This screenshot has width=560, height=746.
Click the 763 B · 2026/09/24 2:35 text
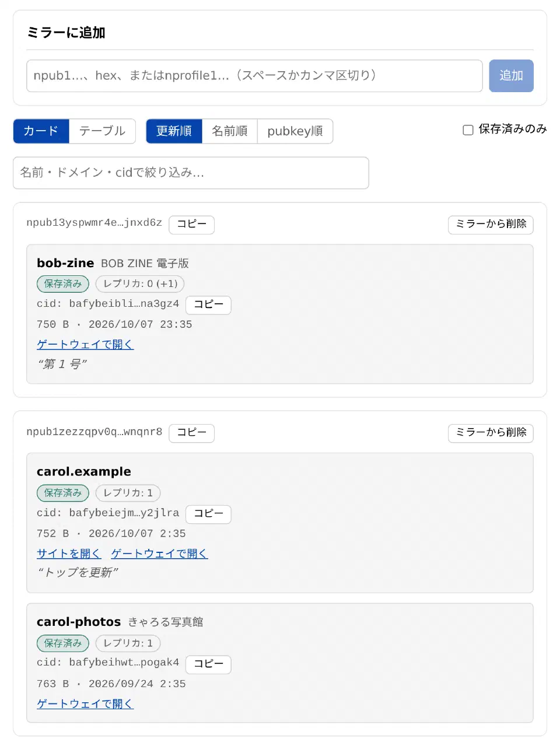coord(111,684)
